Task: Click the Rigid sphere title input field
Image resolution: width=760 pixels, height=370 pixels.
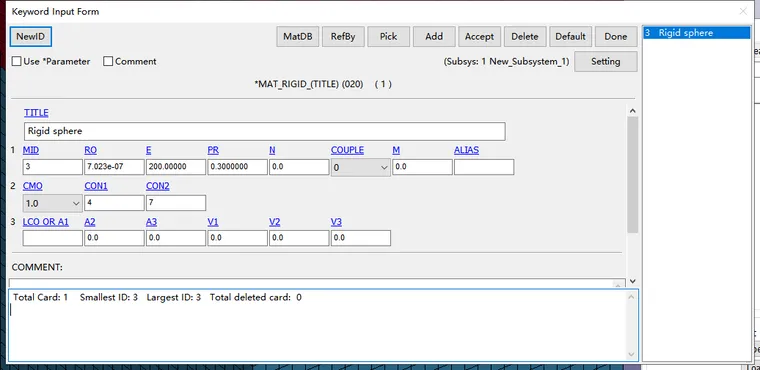Action: click(265, 131)
